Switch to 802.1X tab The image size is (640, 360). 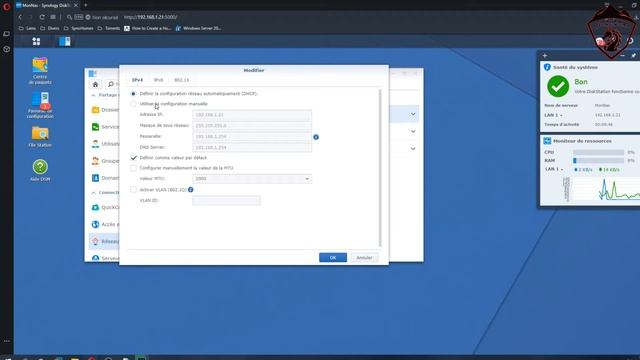[182, 80]
